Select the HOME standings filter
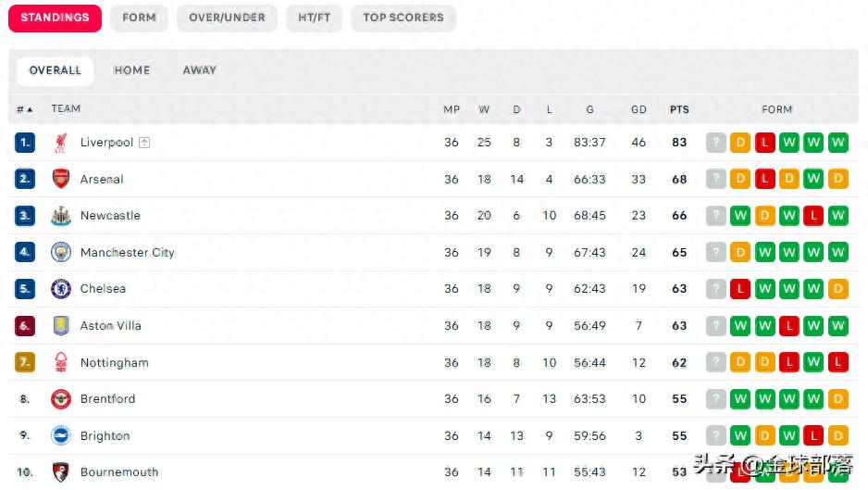 pyautogui.click(x=131, y=70)
